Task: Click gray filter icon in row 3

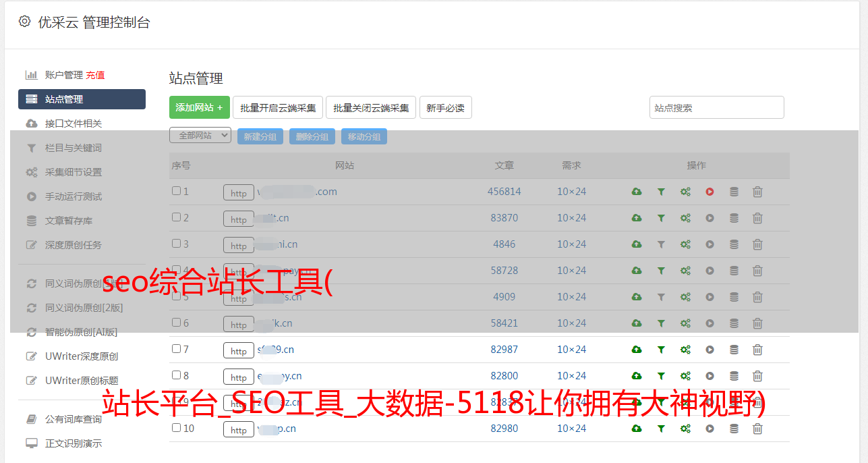Action: click(x=661, y=244)
